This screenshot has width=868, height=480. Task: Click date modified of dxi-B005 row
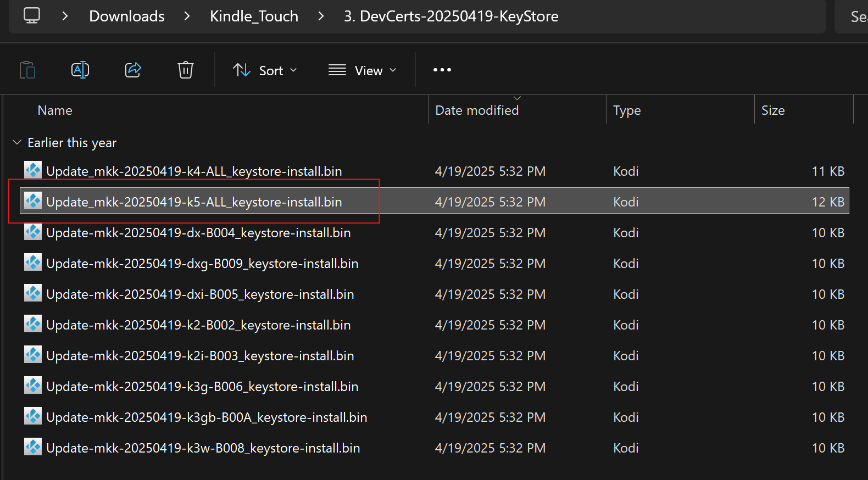click(490, 294)
